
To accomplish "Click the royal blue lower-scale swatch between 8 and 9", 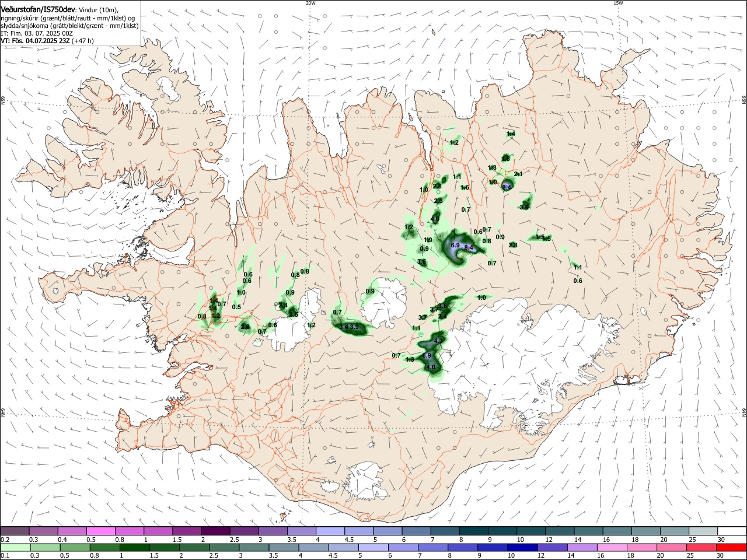I will click(462, 547).
